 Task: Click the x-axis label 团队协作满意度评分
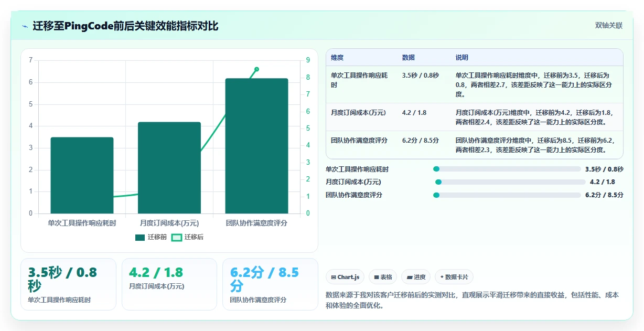pos(256,223)
